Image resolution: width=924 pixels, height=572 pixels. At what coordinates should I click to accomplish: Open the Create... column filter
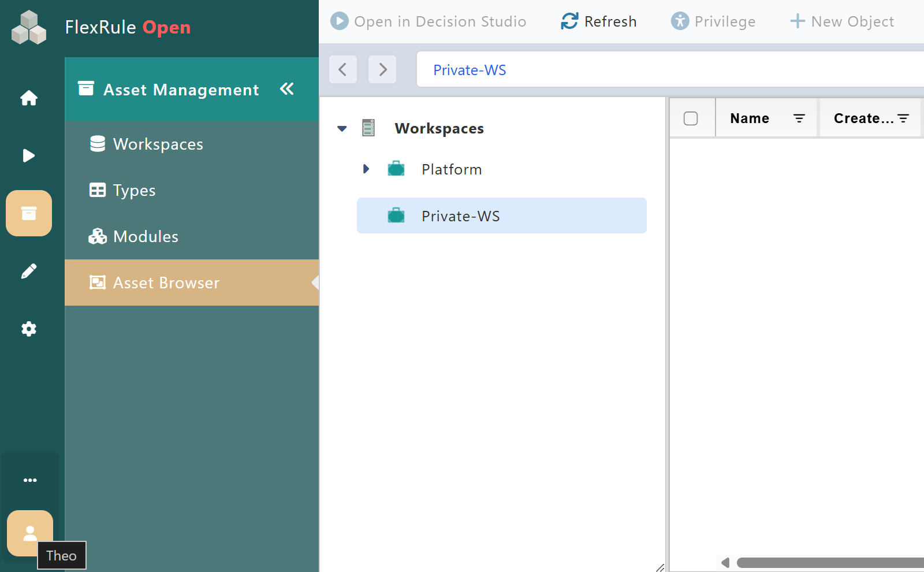click(x=904, y=118)
